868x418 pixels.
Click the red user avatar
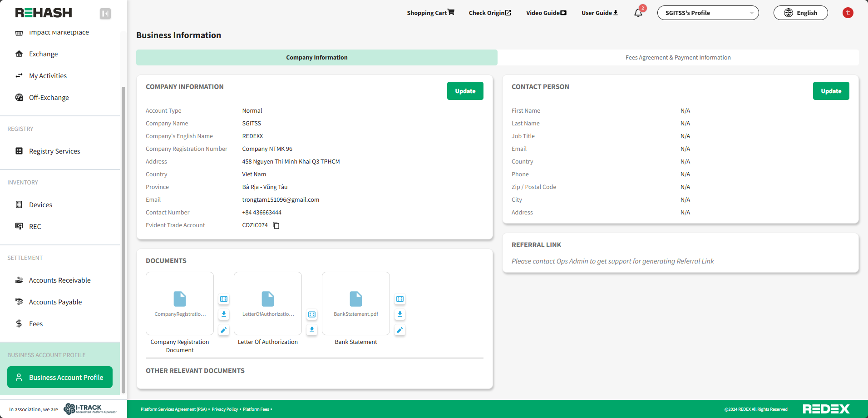(x=848, y=13)
